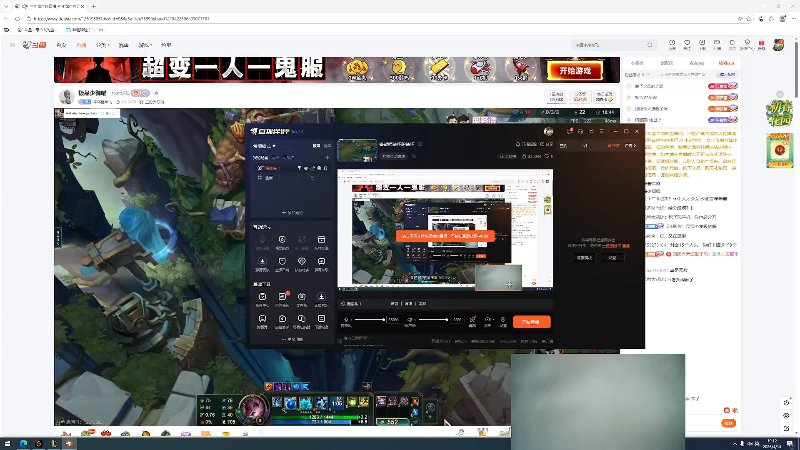Click the browser address bar
Image resolution: width=800 pixels, height=450 pixels.
pyautogui.click(x=383, y=18)
